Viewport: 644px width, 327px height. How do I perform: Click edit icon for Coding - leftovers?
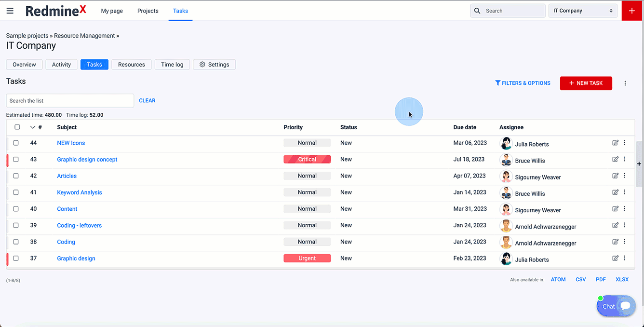point(615,225)
